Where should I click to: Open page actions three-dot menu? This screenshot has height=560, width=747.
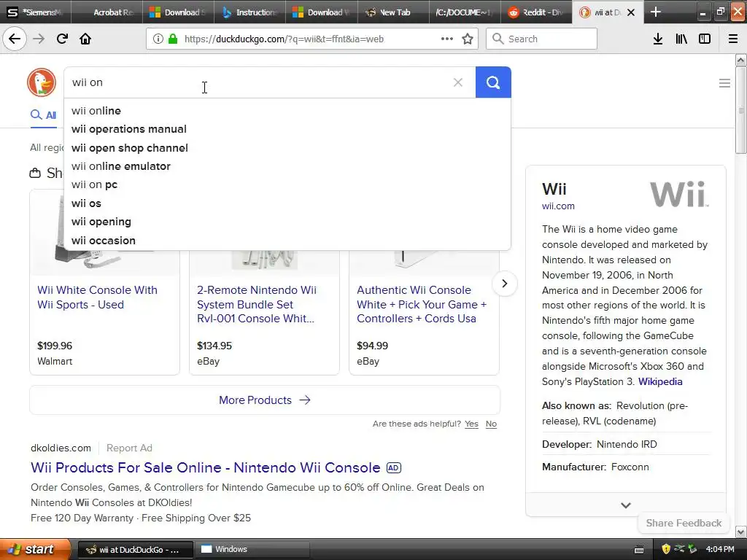447,39
